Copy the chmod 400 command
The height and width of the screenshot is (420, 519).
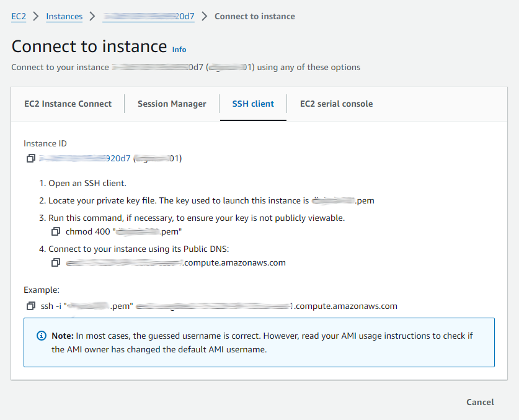(56, 231)
